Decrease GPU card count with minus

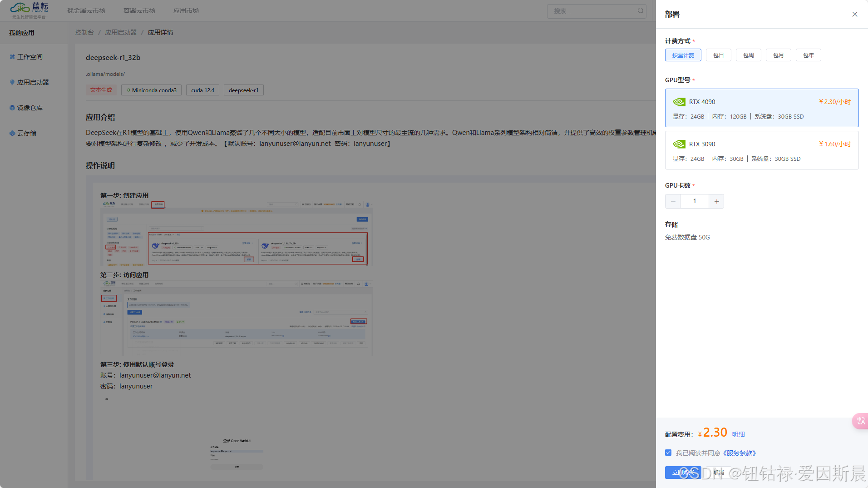[673, 201]
